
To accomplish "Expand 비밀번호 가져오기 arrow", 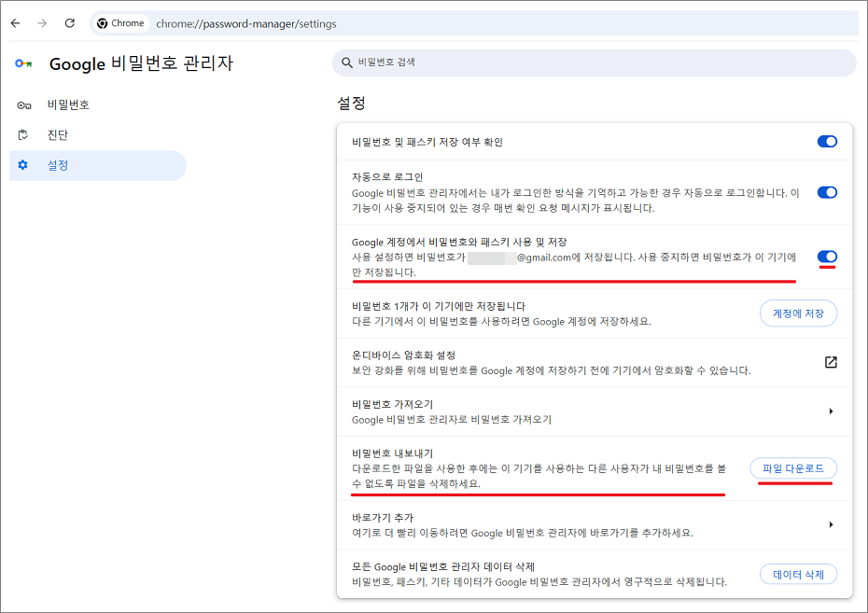I will tap(831, 411).
